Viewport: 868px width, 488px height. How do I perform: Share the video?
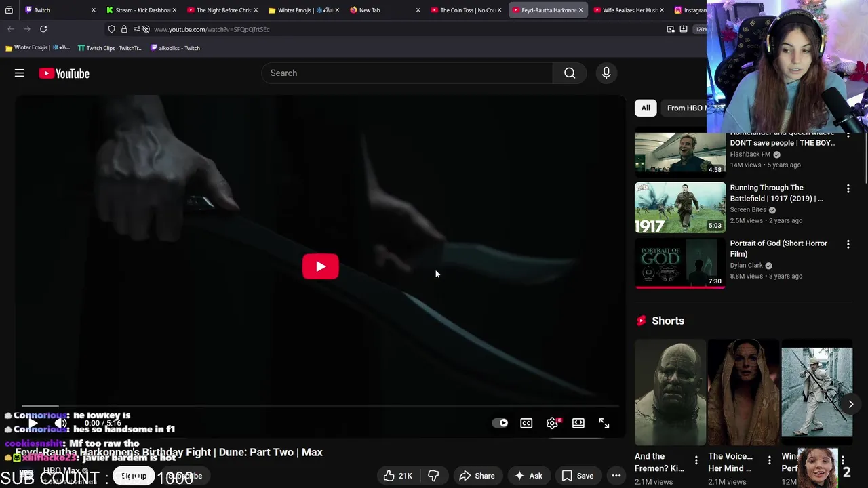point(477,476)
